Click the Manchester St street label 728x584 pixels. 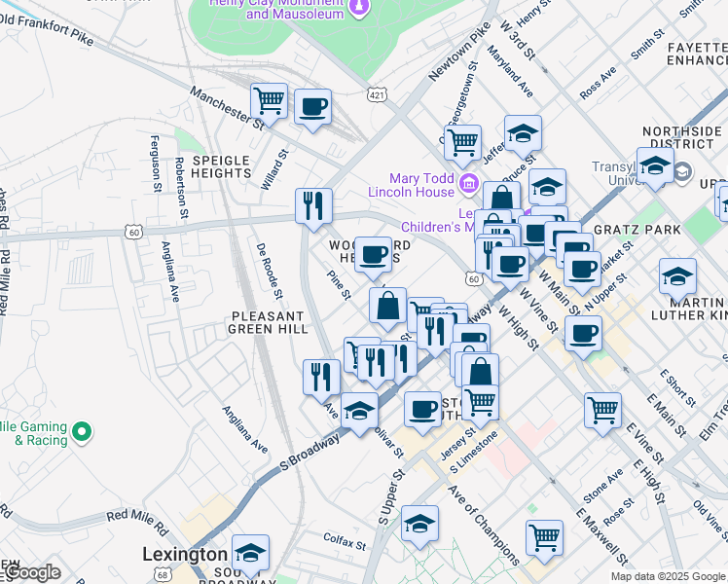coord(227,109)
